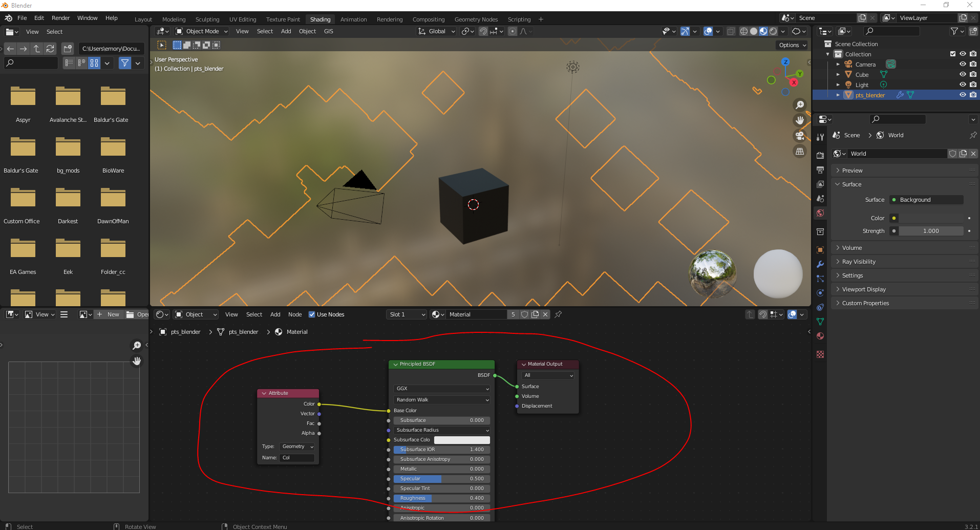980x530 pixels.
Task: Pin the properties editor context
Action: pyautogui.click(x=973, y=135)
